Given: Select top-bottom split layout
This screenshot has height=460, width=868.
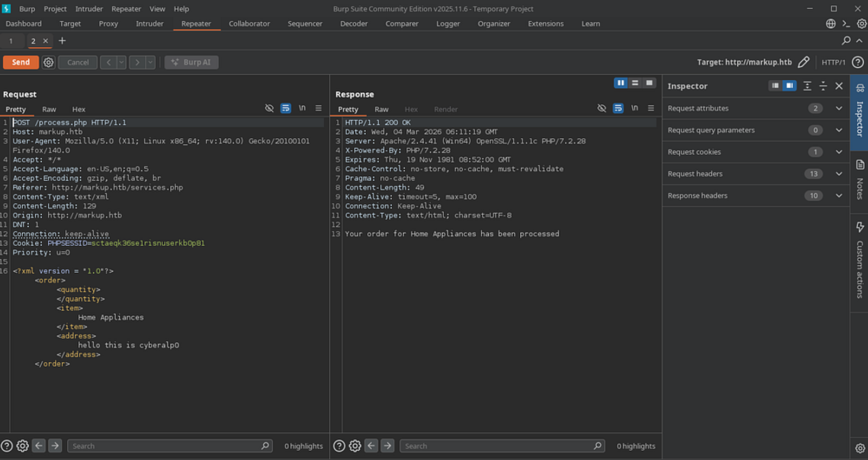Looking at the screenshot, I should [635, 83].
